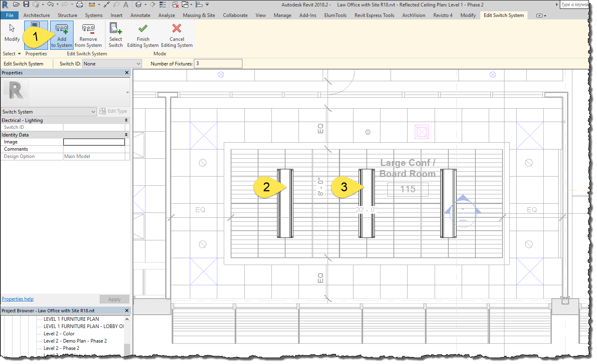This screenshot has width=597, height=364.
Task: Switch to the Systems ribbon tab
Action: click(94, 15)
